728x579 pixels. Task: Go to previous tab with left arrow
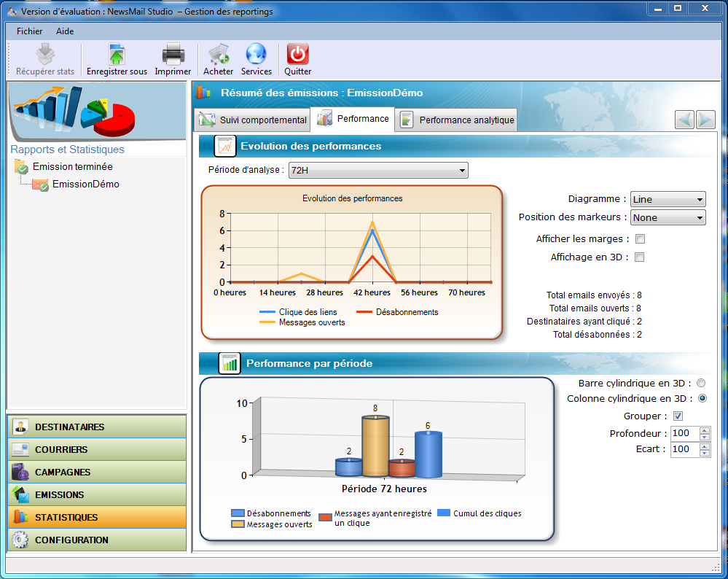pyautogui.click(x=684, y=120)
